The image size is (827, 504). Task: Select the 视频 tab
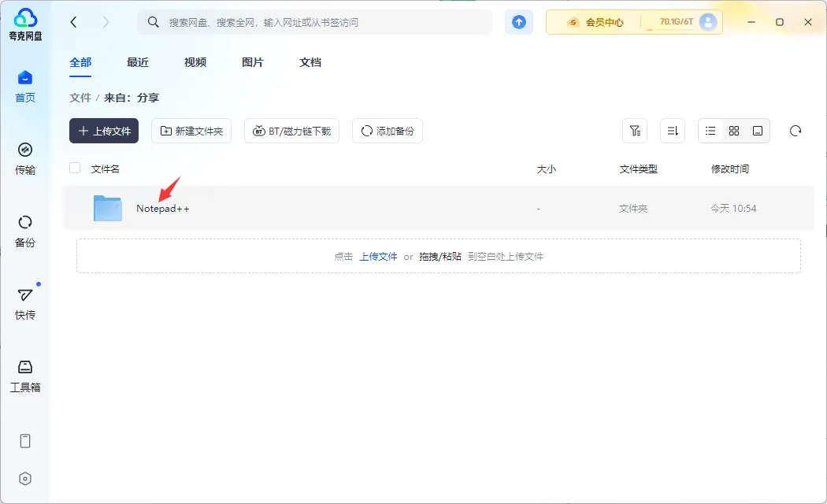pyautogui.click(x=195, y=62)
